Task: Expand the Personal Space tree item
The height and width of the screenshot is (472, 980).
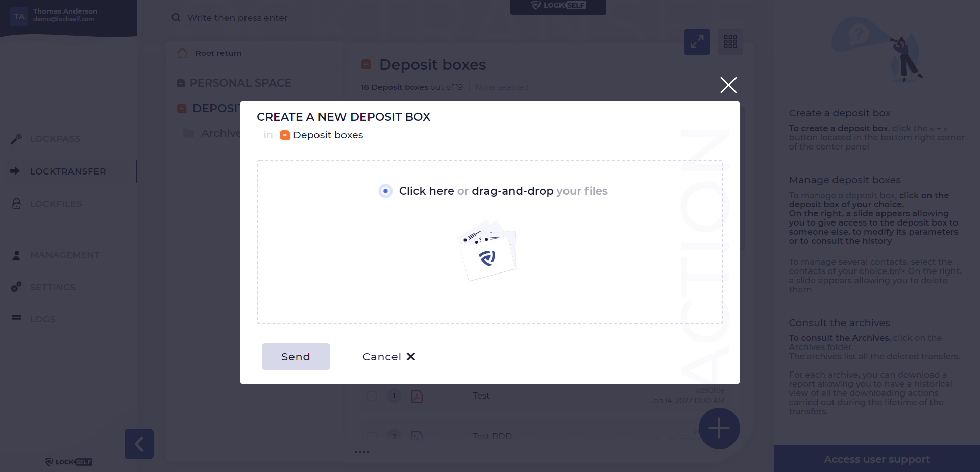Action: 234,83
